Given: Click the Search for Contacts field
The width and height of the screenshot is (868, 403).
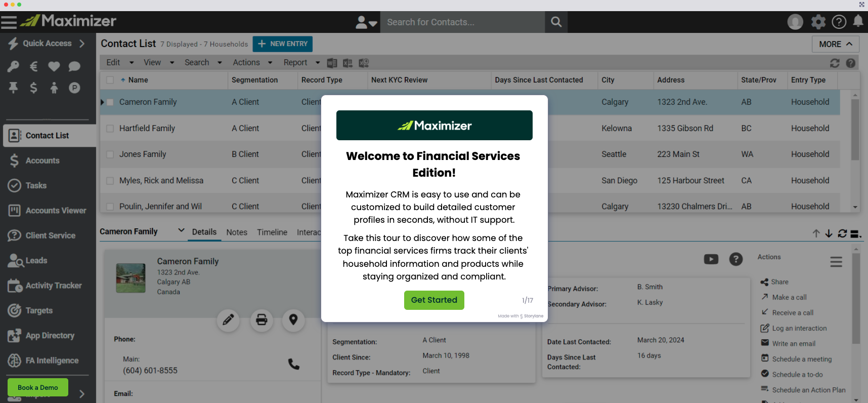Looking at the screenshot, I should pos(462,22).
